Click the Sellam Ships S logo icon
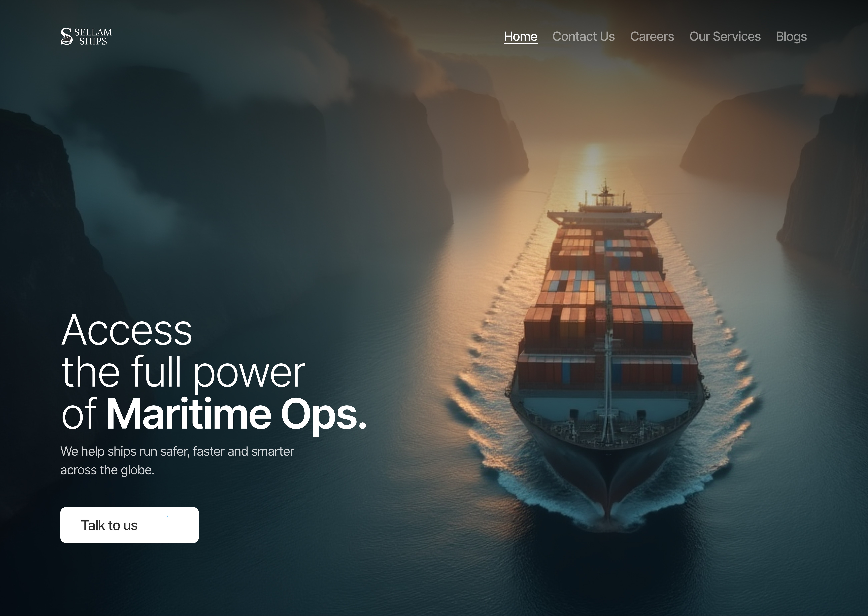 (67, 36)
